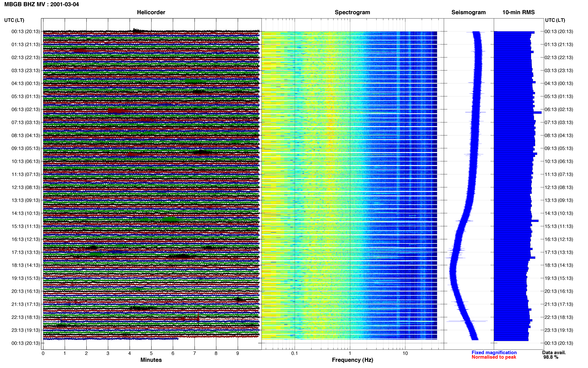Click left time label 00:13 (20:13) at top
This screenshot has height=368, width=588.
pos(26,31)
